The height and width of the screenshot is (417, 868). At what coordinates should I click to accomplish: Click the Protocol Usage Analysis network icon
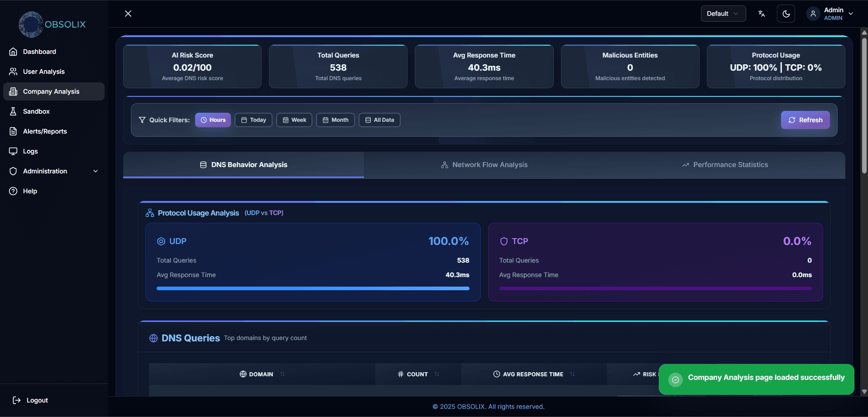click(150, 213)
